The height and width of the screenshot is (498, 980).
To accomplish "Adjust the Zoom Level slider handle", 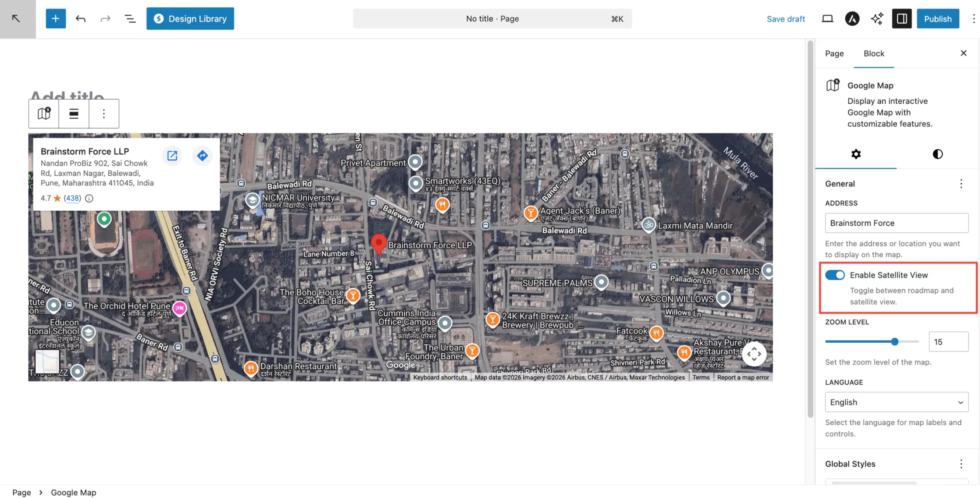I will (x=895, y=341).
